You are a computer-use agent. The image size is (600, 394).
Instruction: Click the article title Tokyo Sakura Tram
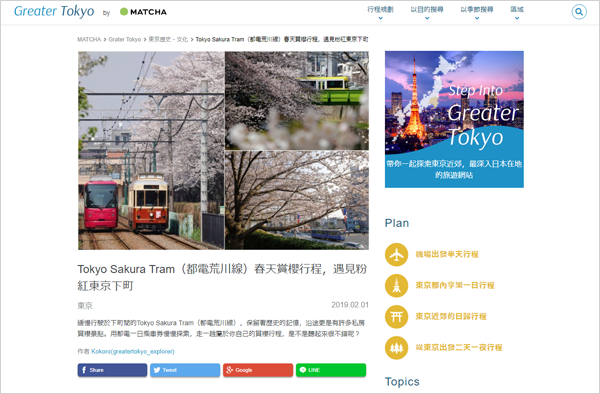point(222,277)
